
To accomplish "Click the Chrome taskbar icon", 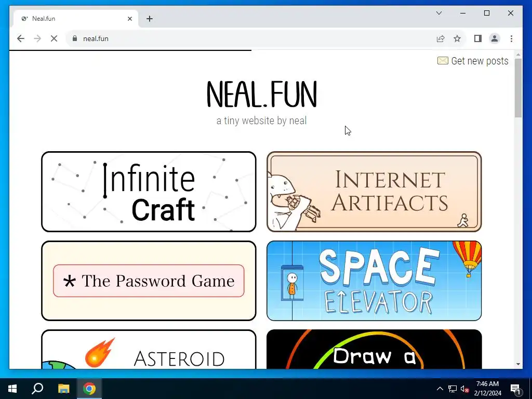I will point(89,389).
